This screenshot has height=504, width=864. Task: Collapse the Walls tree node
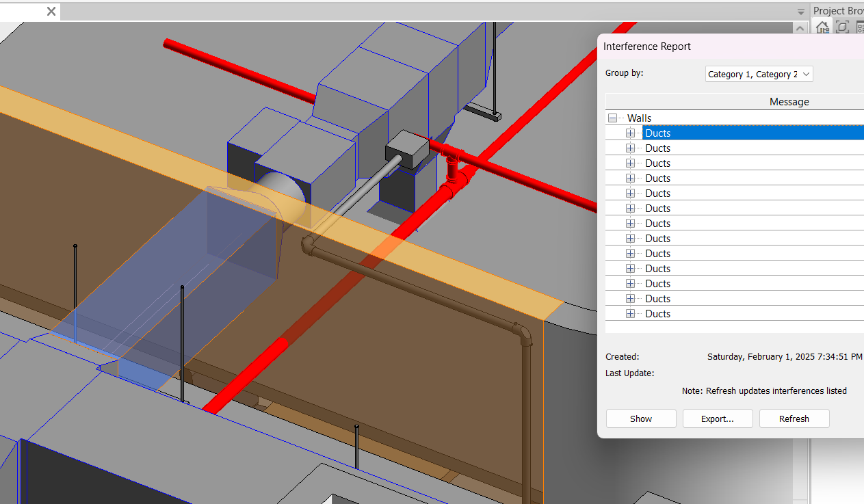[612, 118]
